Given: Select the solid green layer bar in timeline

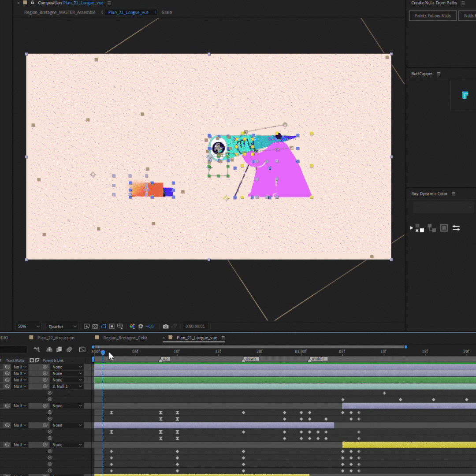Looking at the screenshot, I should coord(285,380).
